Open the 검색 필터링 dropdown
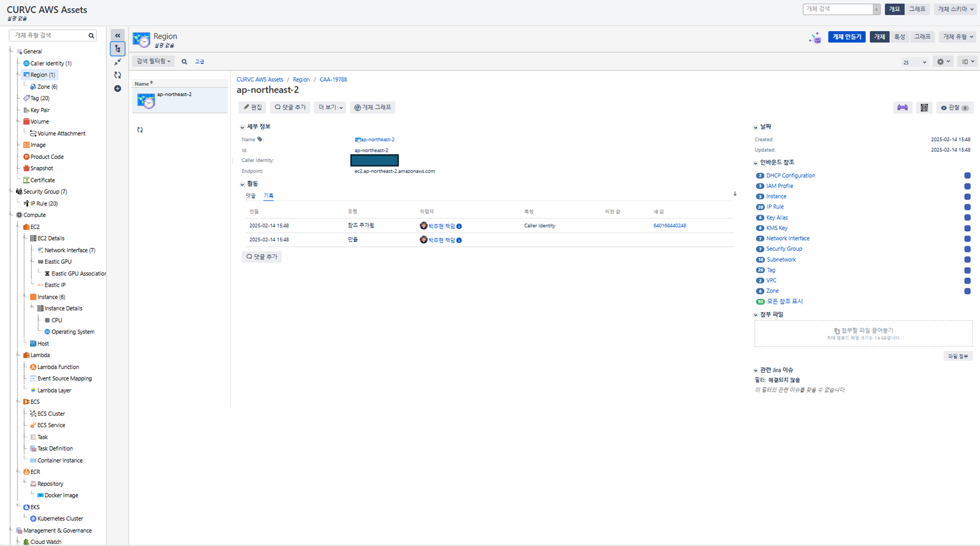The image size is (980, 546). (153, 61)
